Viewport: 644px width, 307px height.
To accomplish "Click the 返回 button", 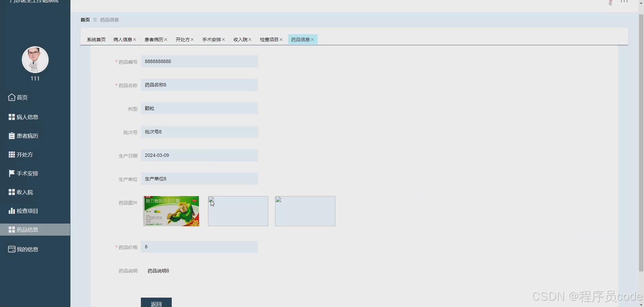I will point(156,302).
